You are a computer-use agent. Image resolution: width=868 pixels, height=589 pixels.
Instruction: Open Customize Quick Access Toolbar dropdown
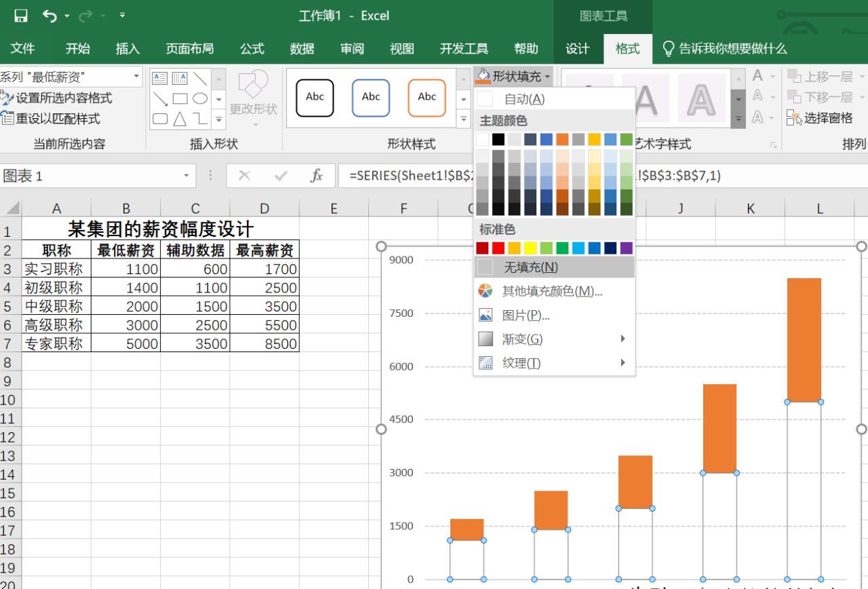(123, 15)
